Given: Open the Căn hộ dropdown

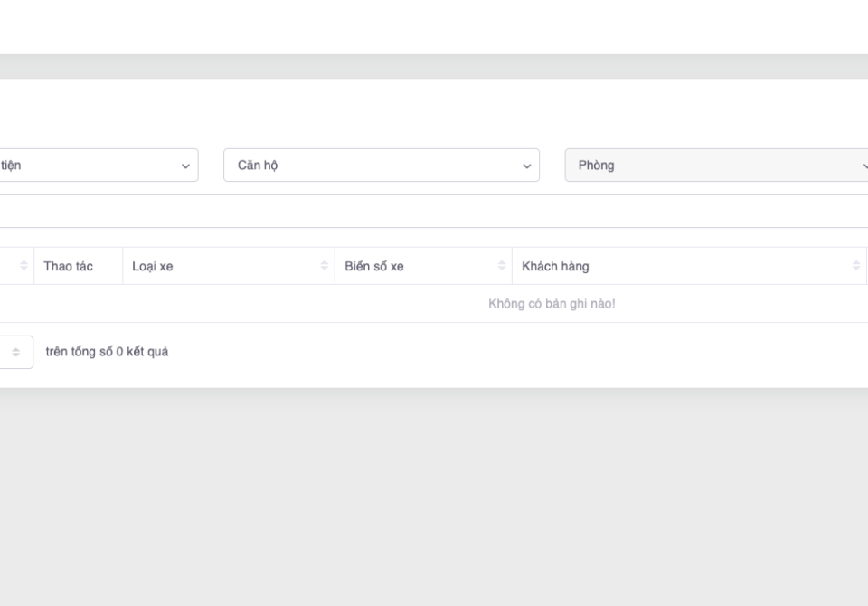Looking at the screenshot, I should pyautogui.click(x=381, y=166).
